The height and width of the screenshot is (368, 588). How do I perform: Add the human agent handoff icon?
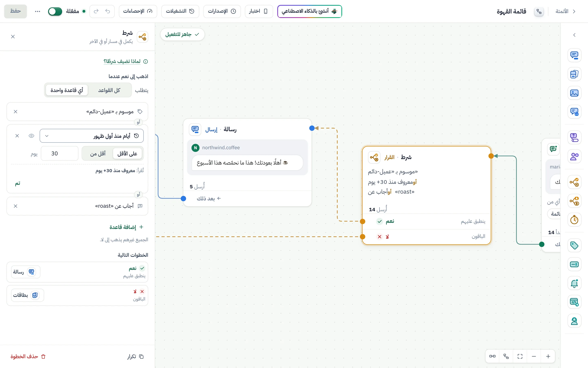(574, 321)
